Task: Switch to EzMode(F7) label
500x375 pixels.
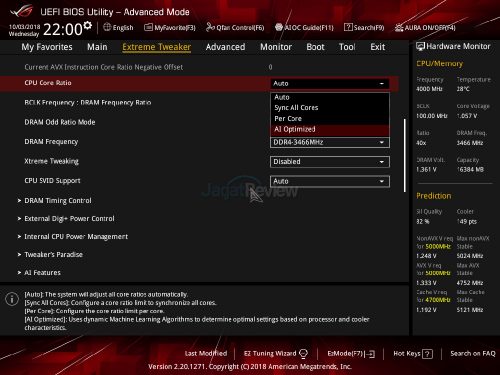Action: point(346,353)
